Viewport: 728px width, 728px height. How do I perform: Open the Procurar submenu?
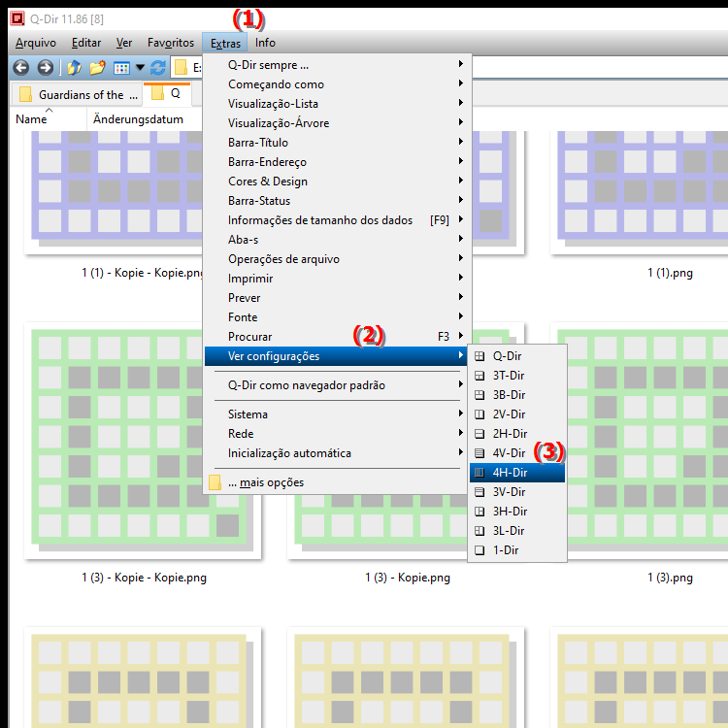coord(336,337)
